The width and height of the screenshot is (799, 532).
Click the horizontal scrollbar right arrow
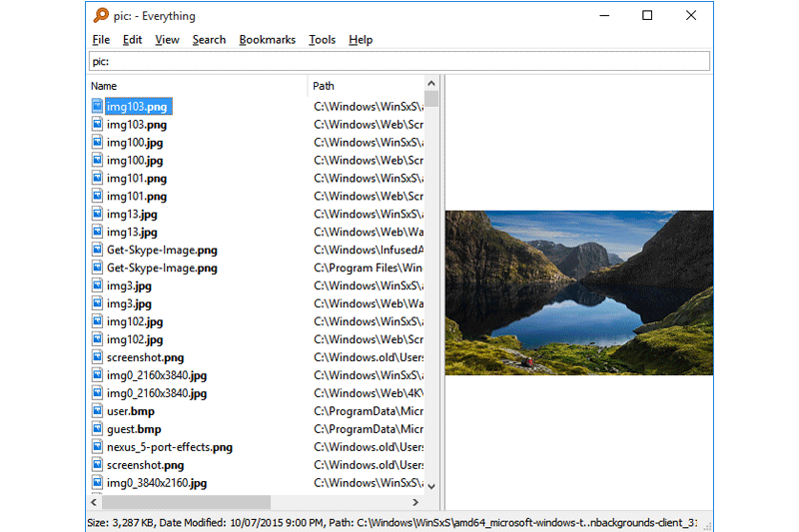click(x=416, y=502)
